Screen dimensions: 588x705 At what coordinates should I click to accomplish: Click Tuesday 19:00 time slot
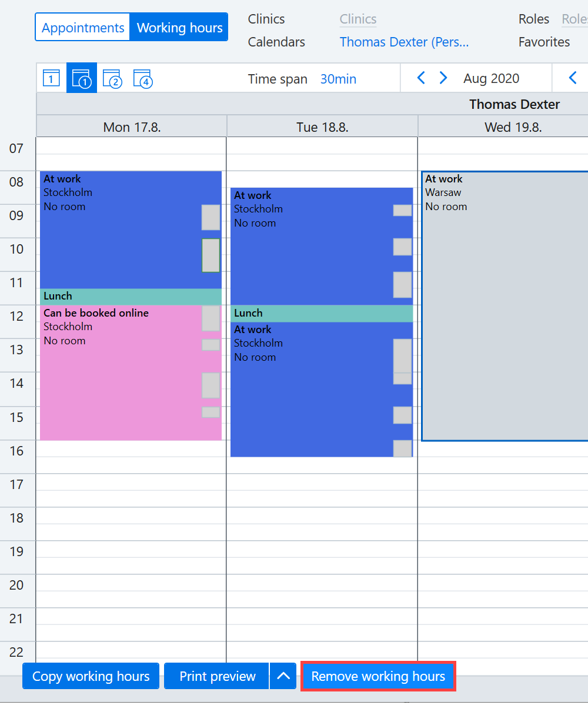tap(322, 549)
